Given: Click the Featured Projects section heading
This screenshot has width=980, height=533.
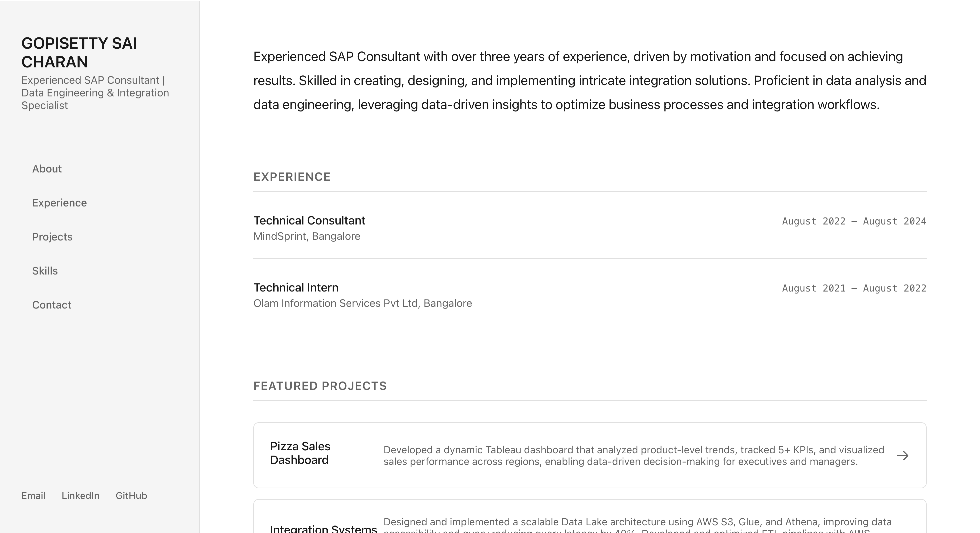Looking at the screenshot, I should 320,386.
